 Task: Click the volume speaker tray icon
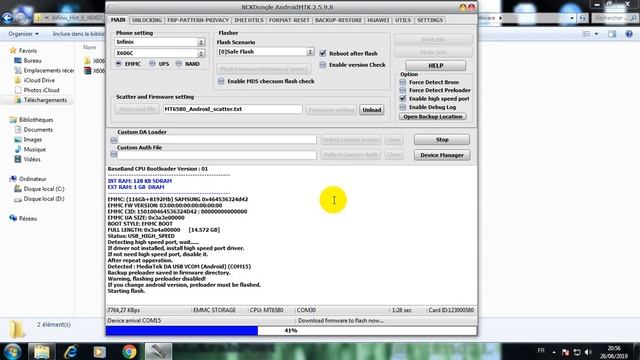point(588,352)
